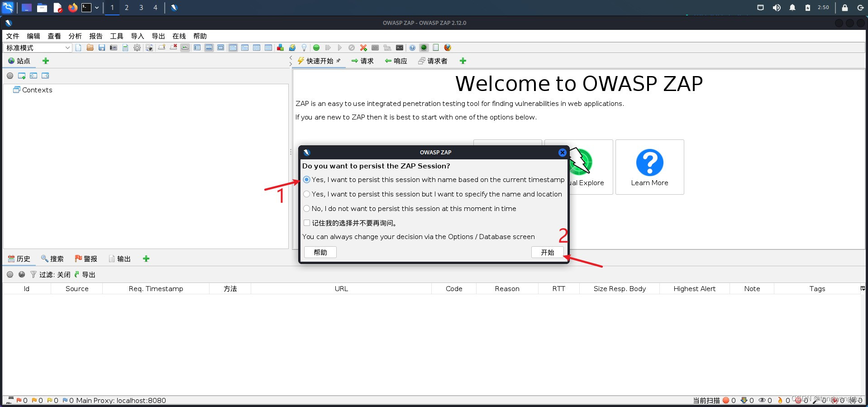Click the green plus beside the Output tab
Screen dimensions: 868x407
[x=146, y=259]
